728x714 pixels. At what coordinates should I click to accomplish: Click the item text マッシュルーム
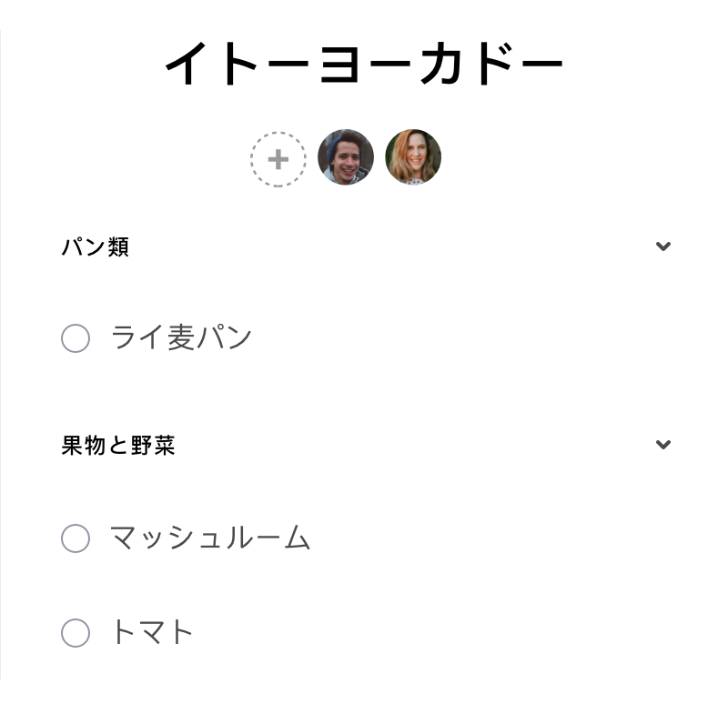point(209,538)
